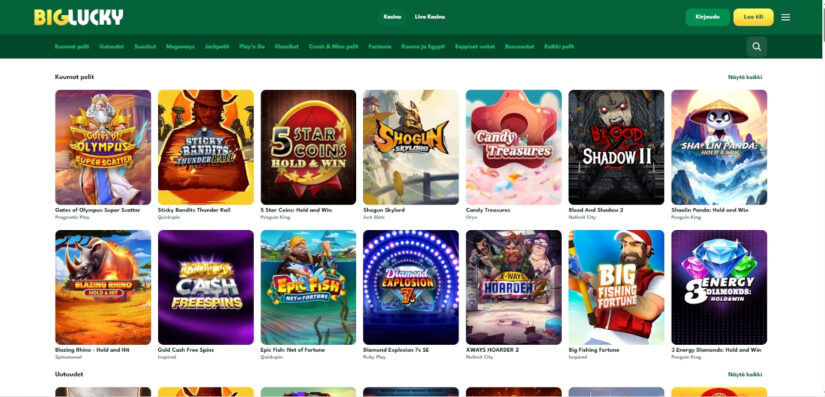Click 'Big Fishing Fortune' title text

pos(594,350)
